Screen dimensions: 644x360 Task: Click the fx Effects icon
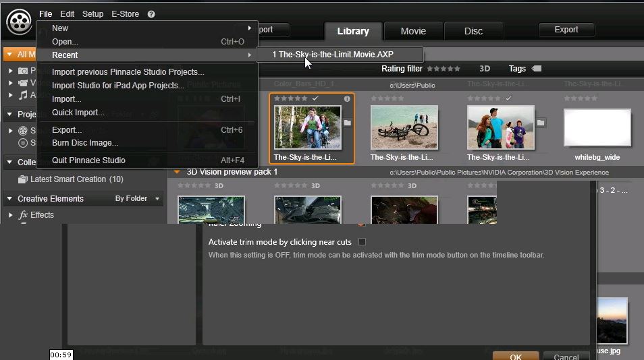pos(23,215)
